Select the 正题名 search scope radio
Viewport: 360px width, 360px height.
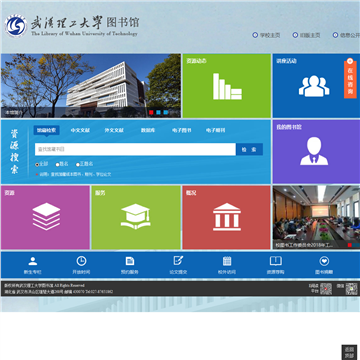(x=78, y=165)
